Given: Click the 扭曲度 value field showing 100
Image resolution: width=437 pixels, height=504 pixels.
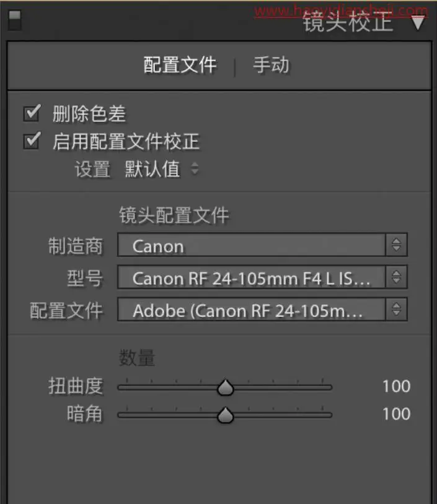Looking at the screenshot, I should tap(397, 386).
